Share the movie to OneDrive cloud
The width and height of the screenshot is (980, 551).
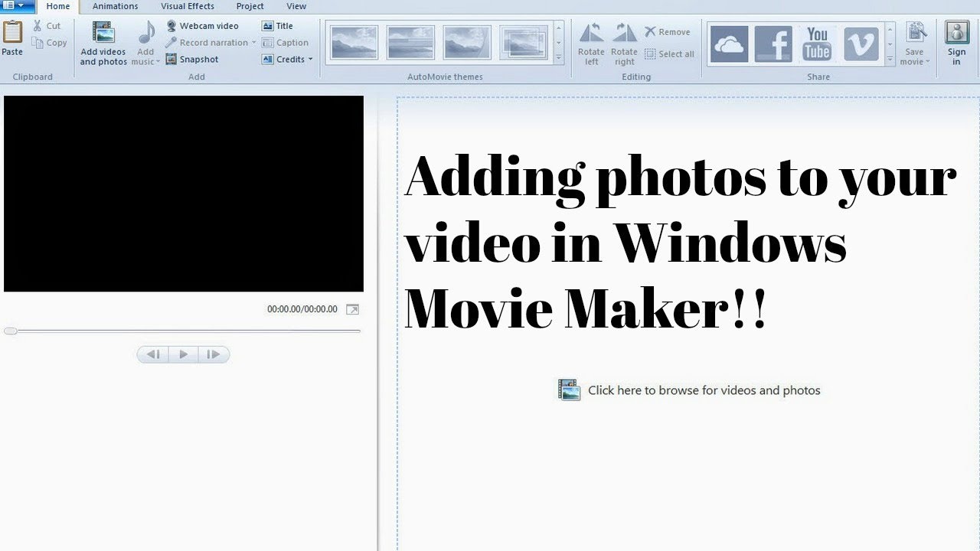point(729,43)
